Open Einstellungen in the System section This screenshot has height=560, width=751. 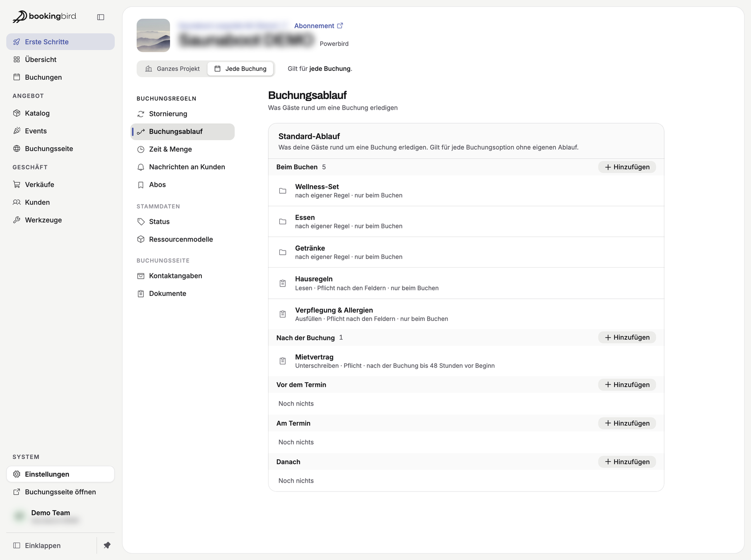pyautogui.click(x=61, y=474)
